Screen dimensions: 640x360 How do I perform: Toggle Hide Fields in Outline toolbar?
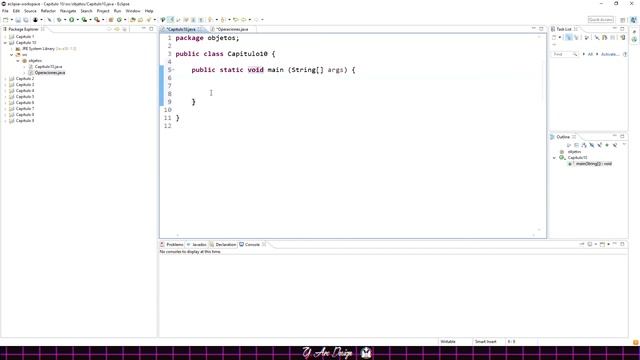click(591, 145)
